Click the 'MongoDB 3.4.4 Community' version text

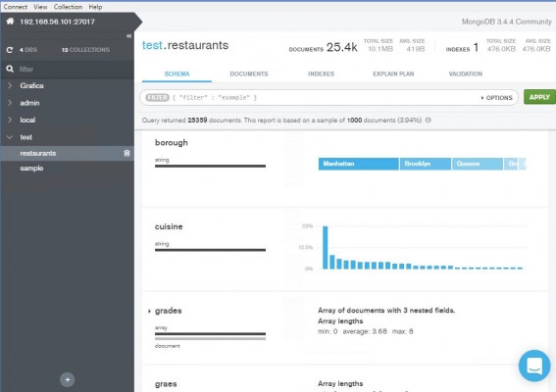click(506, 22)
